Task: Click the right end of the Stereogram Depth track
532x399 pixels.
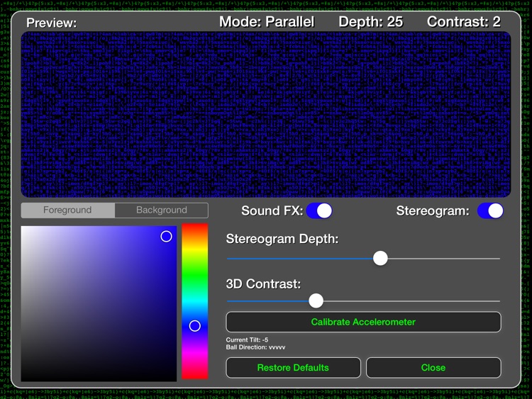Action: 497,258
